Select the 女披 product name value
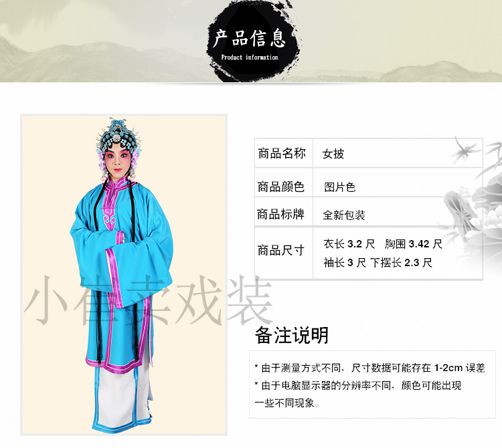The image size is (502, 448). click(333, 154)
